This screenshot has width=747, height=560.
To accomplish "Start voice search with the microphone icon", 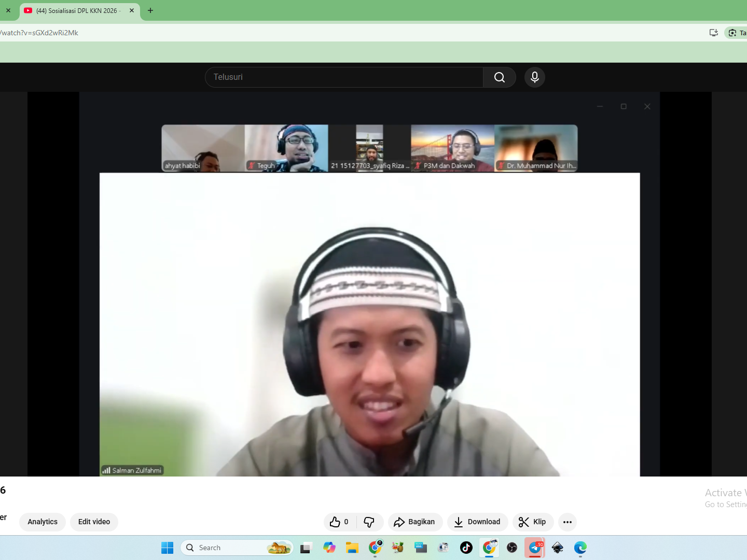I will [x=534, y=77].
